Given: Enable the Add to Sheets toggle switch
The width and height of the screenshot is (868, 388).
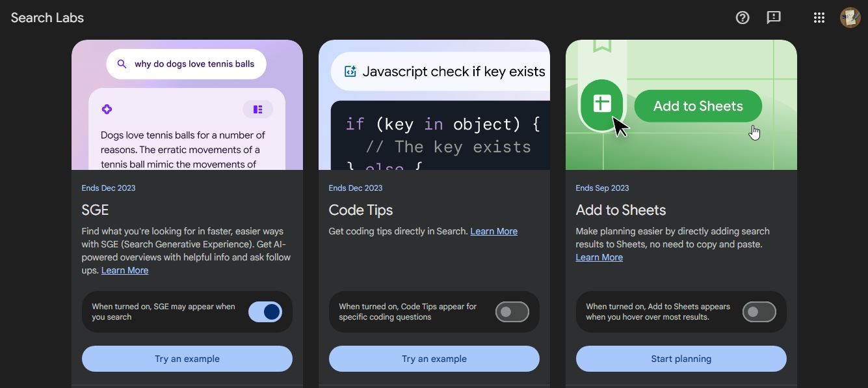Looking at the screenshot, I should tap(759, 312).
